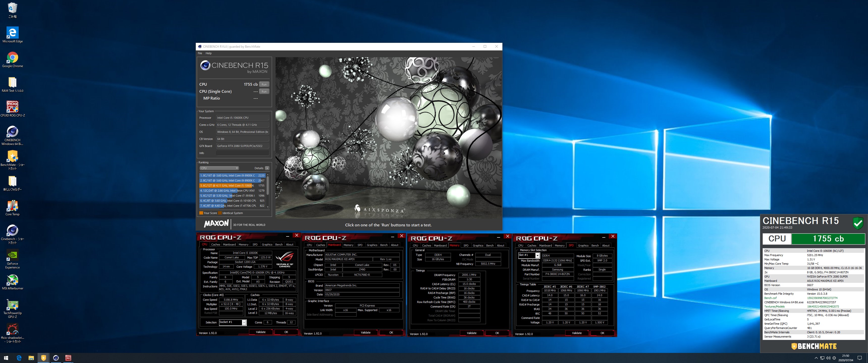Select TechPowerUp GPU-Z desktop icon
The image size is (868, 363).
[x=12, y=309]
